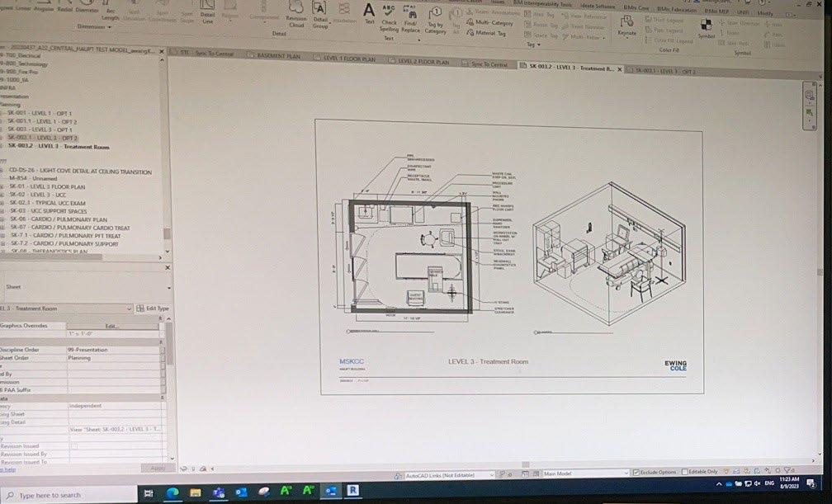Open the AutoCAD Links workset dropdown
This screenshot has width=832, height=504.
coord(491,475)
